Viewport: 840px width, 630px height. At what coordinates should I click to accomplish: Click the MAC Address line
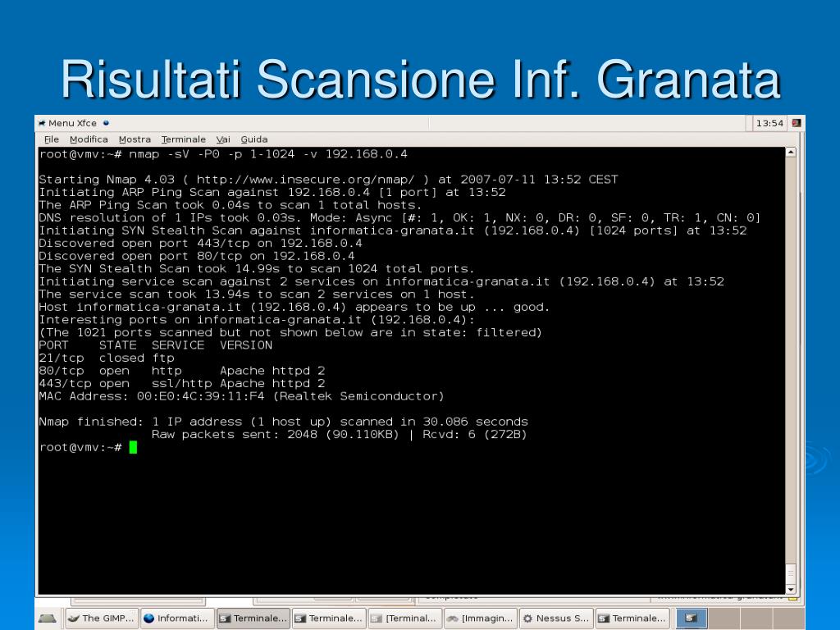pyautogui.click(x=242, y=396)
